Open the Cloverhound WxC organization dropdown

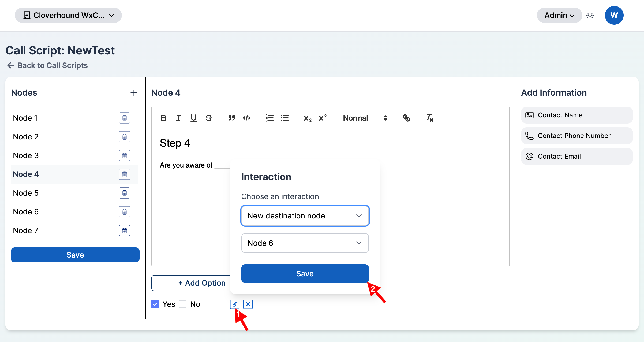point(68,15)
